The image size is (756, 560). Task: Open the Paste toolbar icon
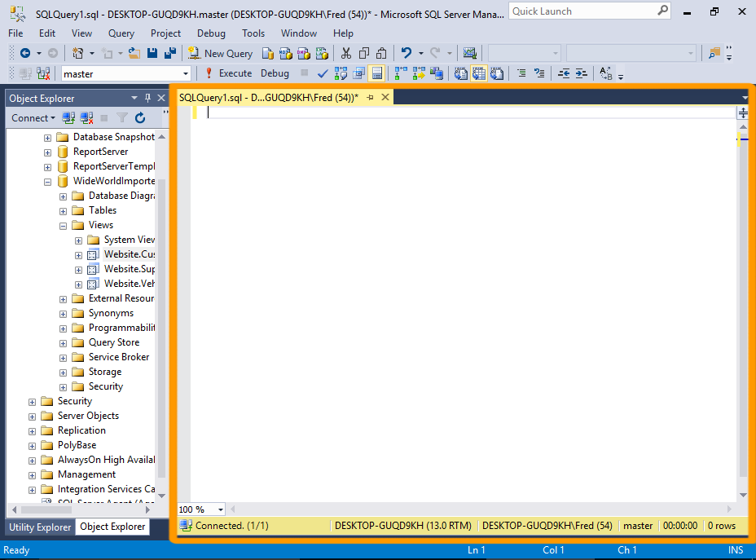point(380,52)
